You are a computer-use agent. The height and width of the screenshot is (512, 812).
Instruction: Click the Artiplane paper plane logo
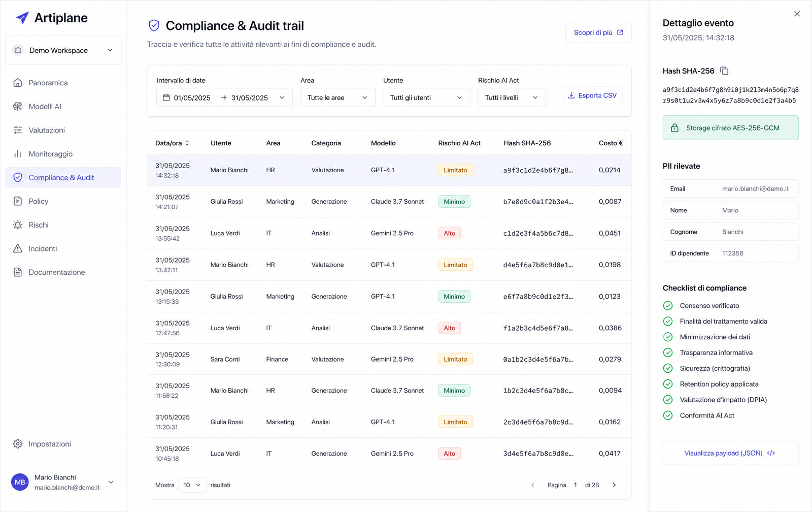[x=22, y=18]
